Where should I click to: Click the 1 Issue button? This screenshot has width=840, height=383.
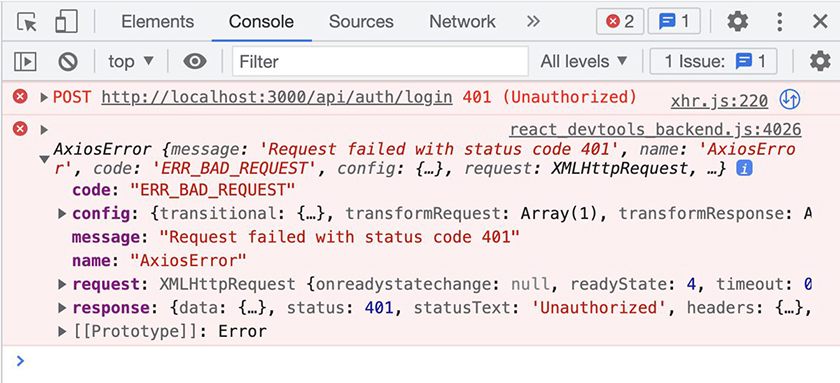tap(714, 62)
